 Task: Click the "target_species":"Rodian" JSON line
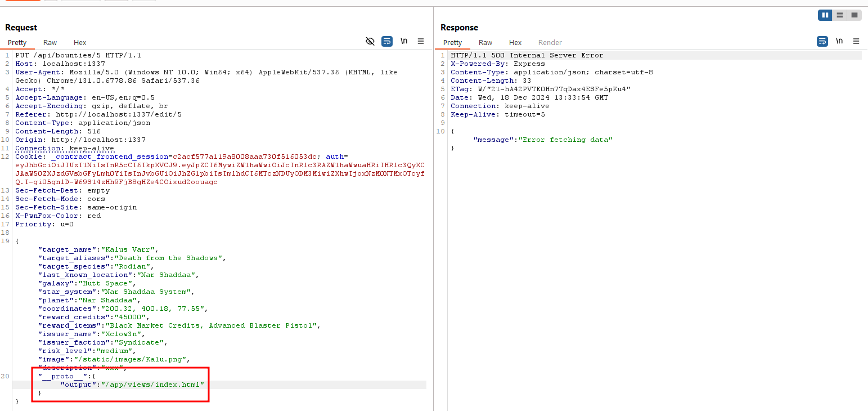[x=96, y=266]
